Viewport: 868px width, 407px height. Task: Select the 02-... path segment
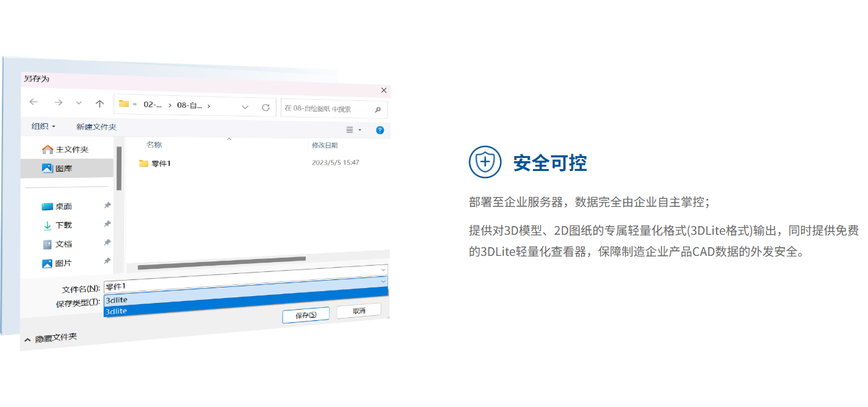pos(153,105)
